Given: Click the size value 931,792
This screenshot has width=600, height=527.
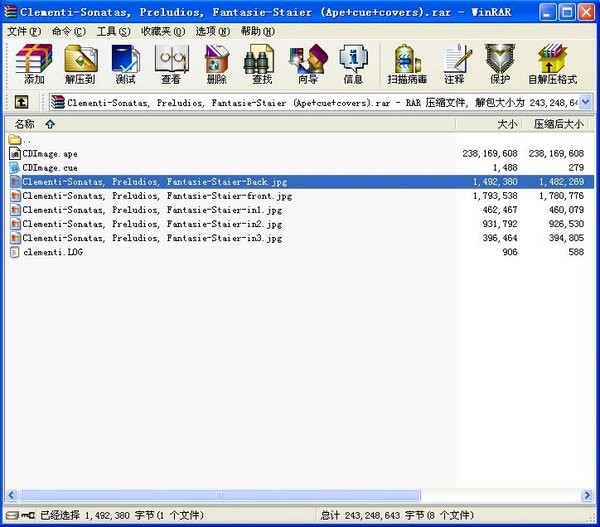Looking at the screenshot, I should 500,224.
